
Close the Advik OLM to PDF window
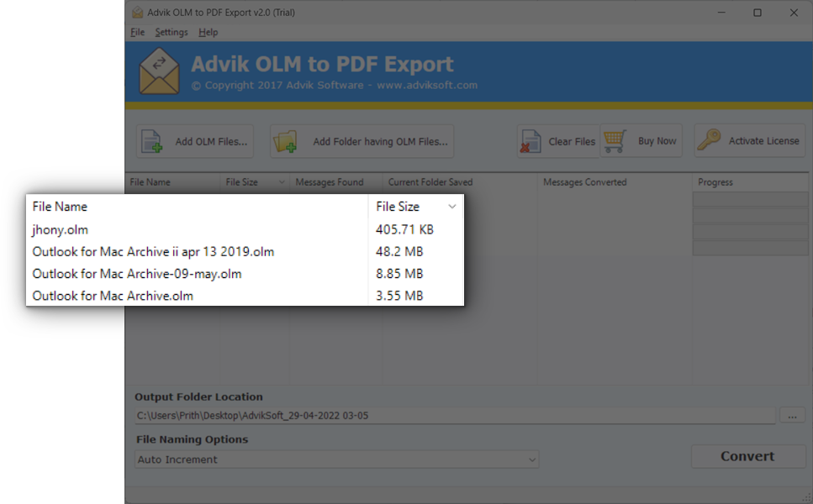[x=794, y=13]
